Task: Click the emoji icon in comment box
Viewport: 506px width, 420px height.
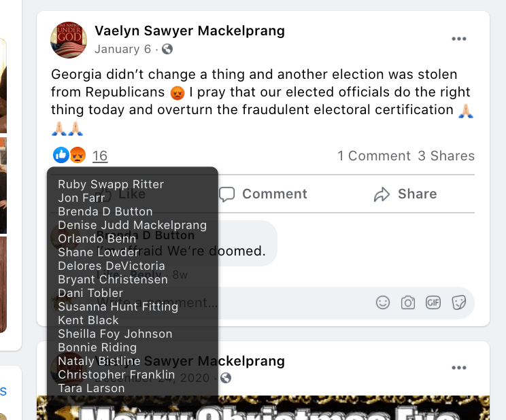Action: click(x=383, y=302)
